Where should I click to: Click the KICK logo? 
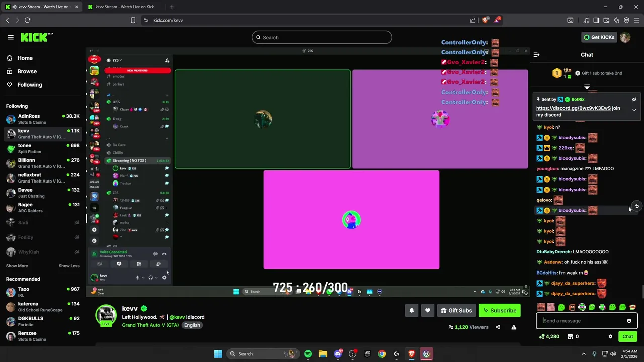(x=37, y=37)
